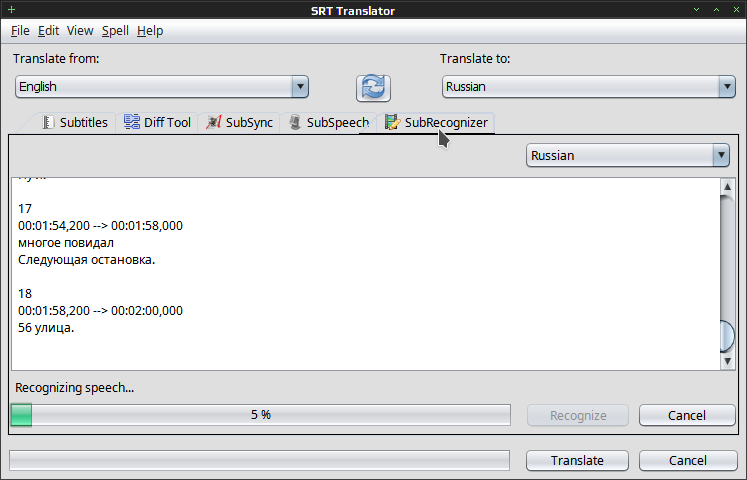Open the recognizer language Russian dropdown
Viewport: 747px width, 480px height.
628,155
